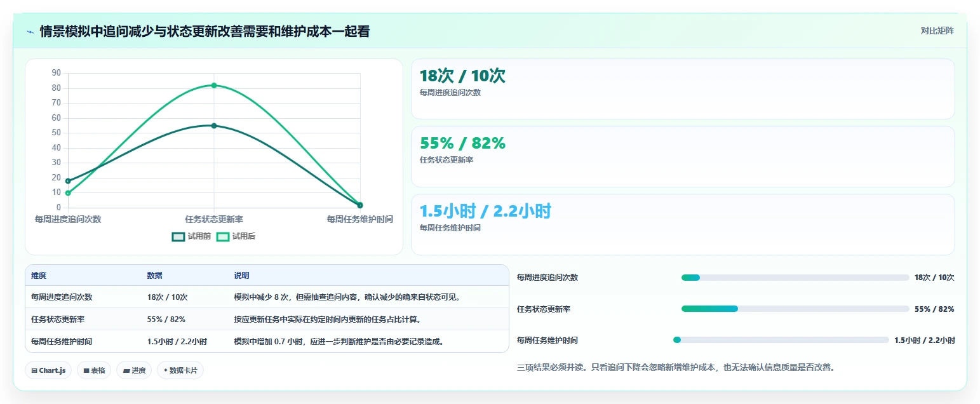Image resolution: width=980 pixels, height=404 pixels.
Task: Click table cell 每周进度追问次数
Action: [62, 297]
